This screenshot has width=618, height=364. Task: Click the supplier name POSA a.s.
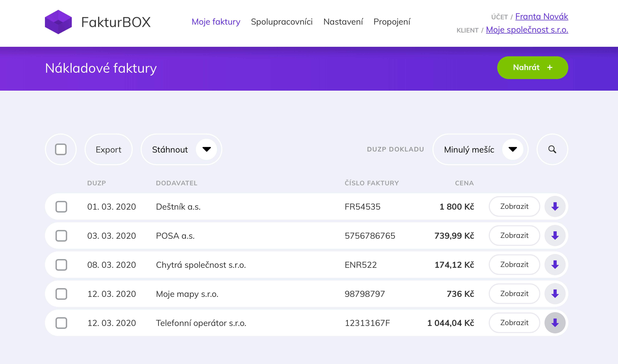175,236
